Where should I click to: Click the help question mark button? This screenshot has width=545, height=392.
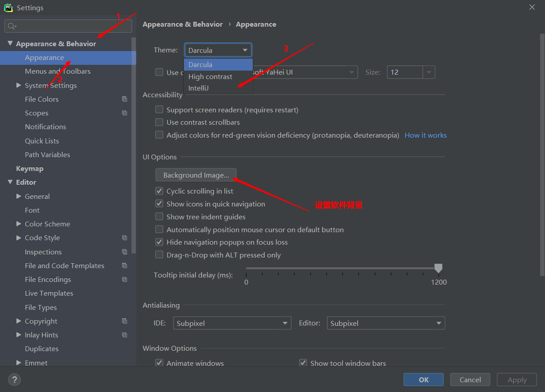[14, 380]
